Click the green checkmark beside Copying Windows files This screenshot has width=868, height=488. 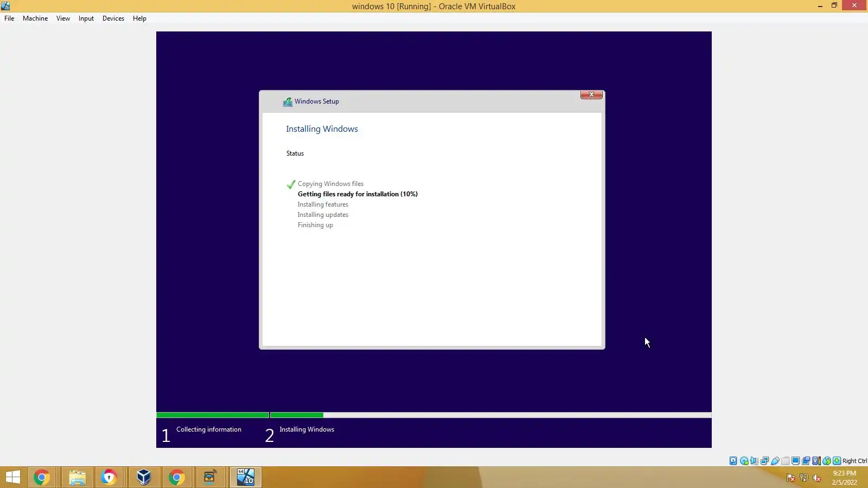pos(291,184)
